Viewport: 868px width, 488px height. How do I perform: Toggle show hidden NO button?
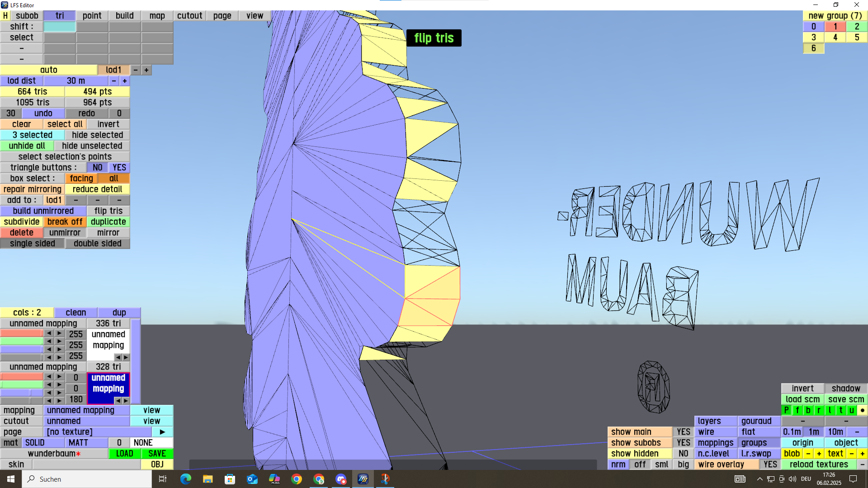click(x=683, y=454)
